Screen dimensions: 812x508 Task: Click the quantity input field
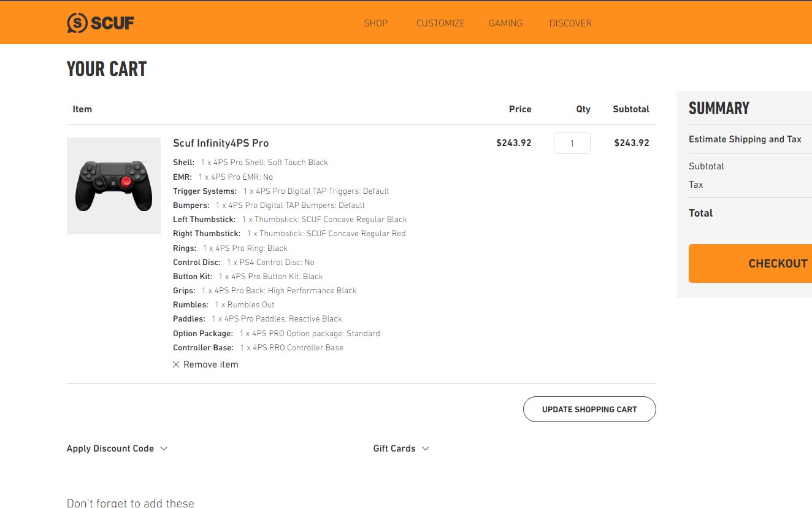572,143
